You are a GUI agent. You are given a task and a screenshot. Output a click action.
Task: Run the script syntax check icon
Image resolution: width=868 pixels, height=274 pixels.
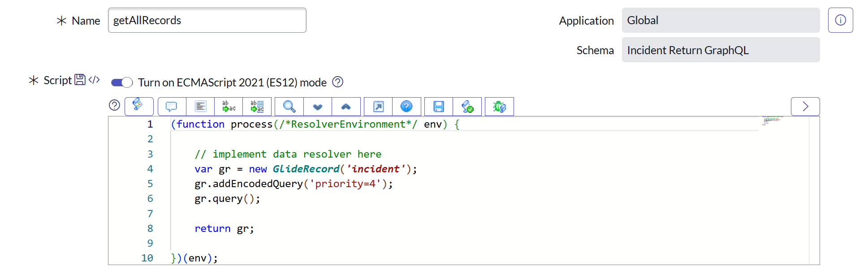467,107
